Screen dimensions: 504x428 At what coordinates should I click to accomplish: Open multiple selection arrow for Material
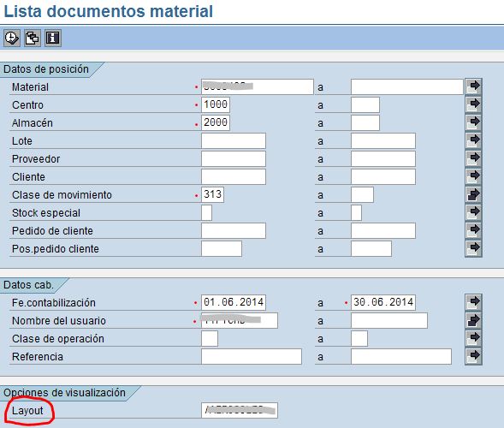tap(473, 86)
